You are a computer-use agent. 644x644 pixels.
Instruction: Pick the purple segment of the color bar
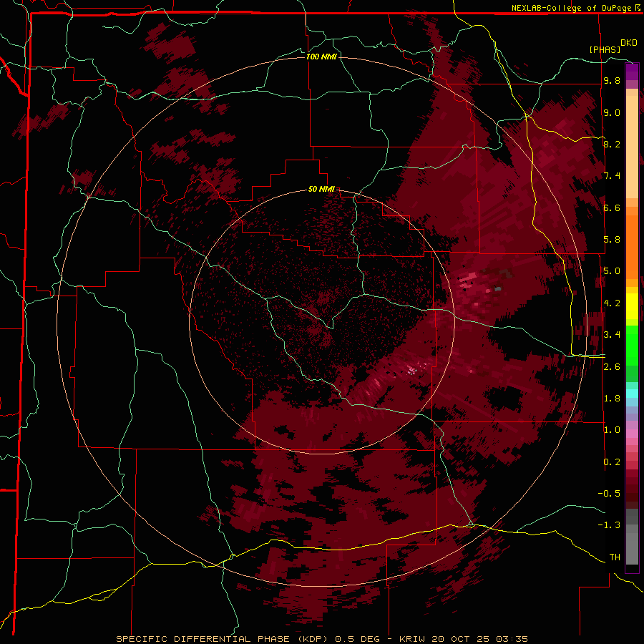tap(632, 72)
